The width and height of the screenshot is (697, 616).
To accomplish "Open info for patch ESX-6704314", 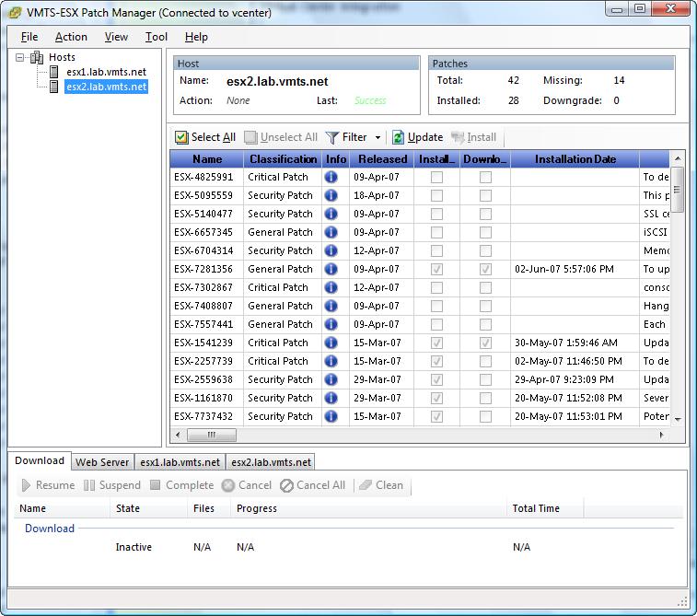I will click(331, 250).
